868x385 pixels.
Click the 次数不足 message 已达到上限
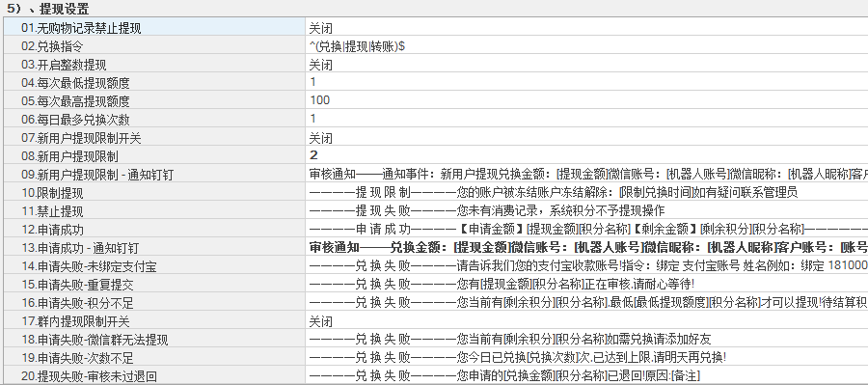518,357
